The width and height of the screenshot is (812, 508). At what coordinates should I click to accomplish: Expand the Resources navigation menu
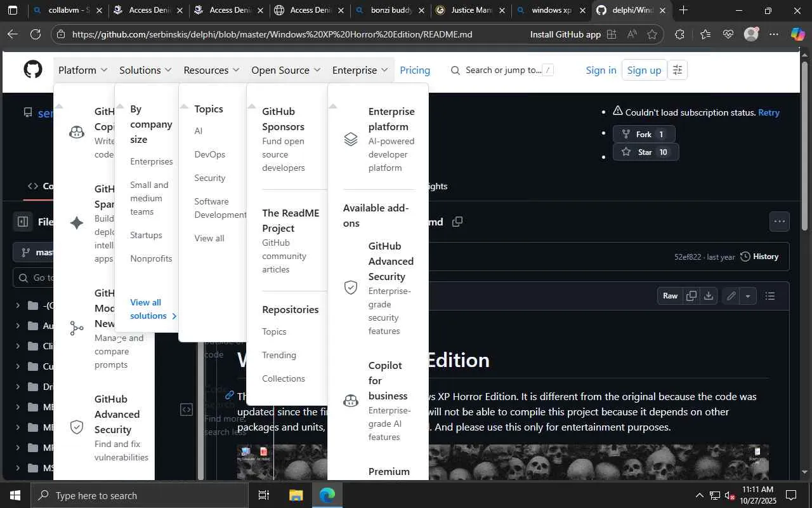click(x=211, y=70)
